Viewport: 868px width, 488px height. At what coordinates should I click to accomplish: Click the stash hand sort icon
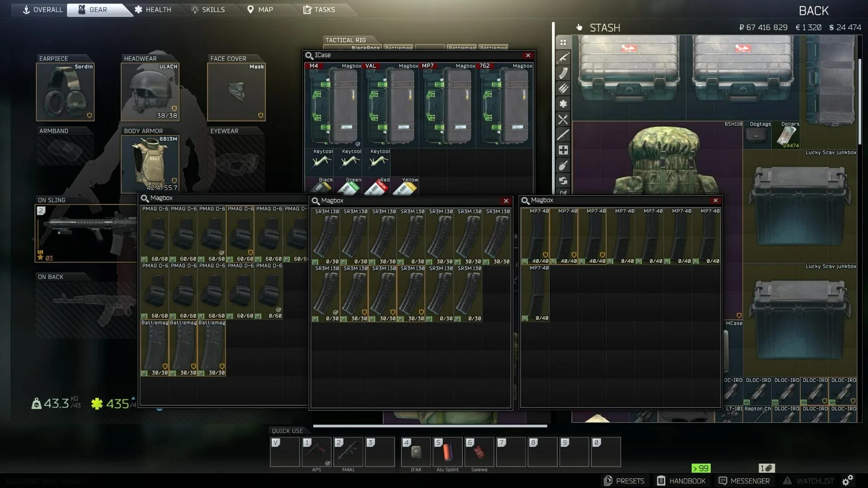[579, 28]
